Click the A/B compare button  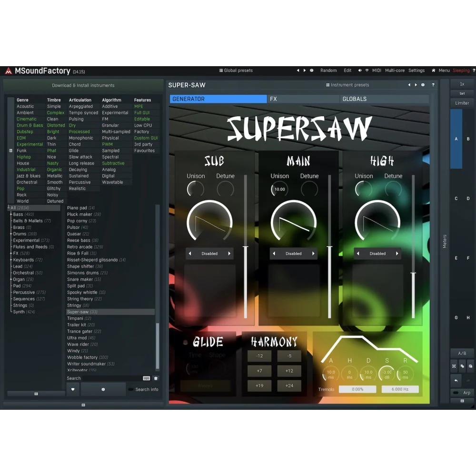click(462, 353)
